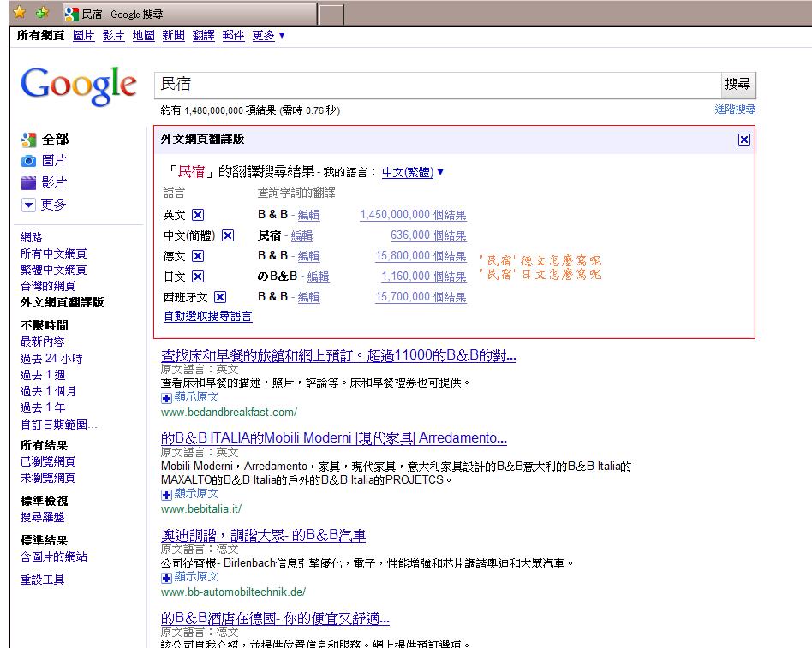
Task: Click the add-to-favorites star plus icon
Action: tap(42, 12)
